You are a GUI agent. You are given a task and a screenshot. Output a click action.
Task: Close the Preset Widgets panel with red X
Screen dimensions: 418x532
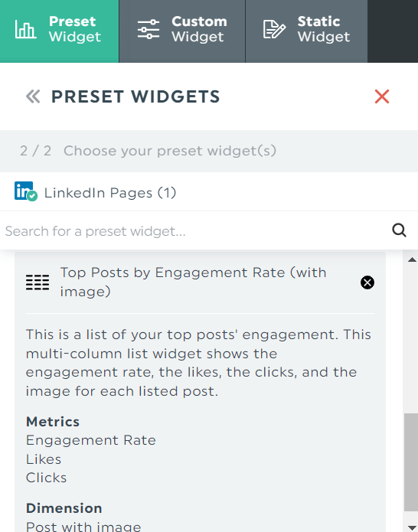382,96
